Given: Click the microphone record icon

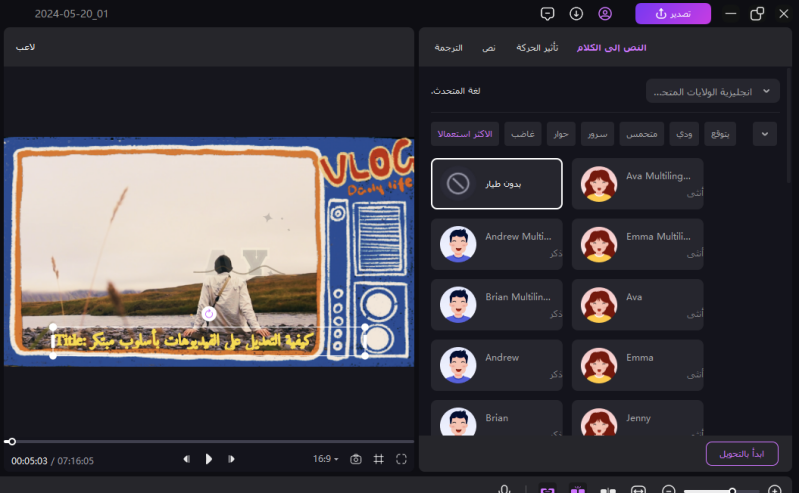Looking at the screenshot, I should 505,490.
